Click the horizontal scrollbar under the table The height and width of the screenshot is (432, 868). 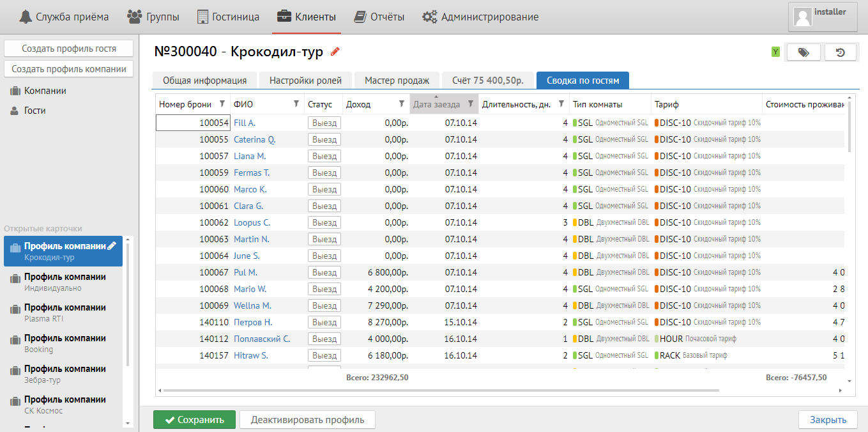tap(441, 390)
